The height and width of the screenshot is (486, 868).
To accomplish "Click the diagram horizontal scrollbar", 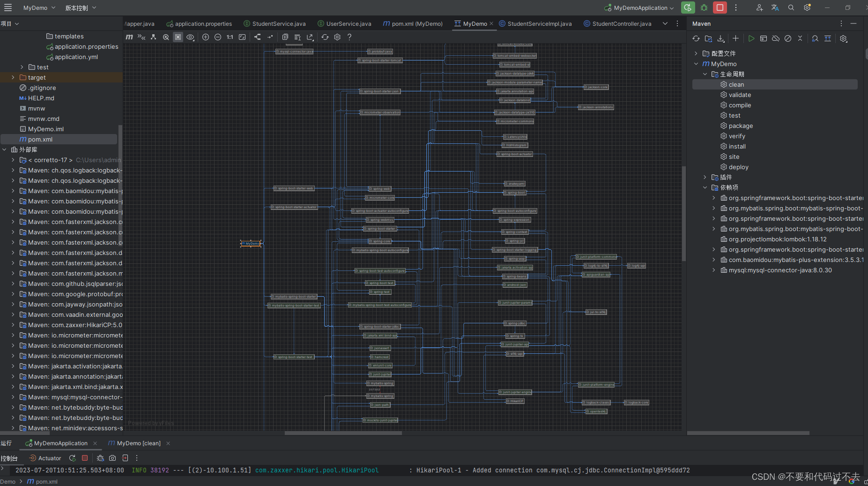I will [343, 433].
